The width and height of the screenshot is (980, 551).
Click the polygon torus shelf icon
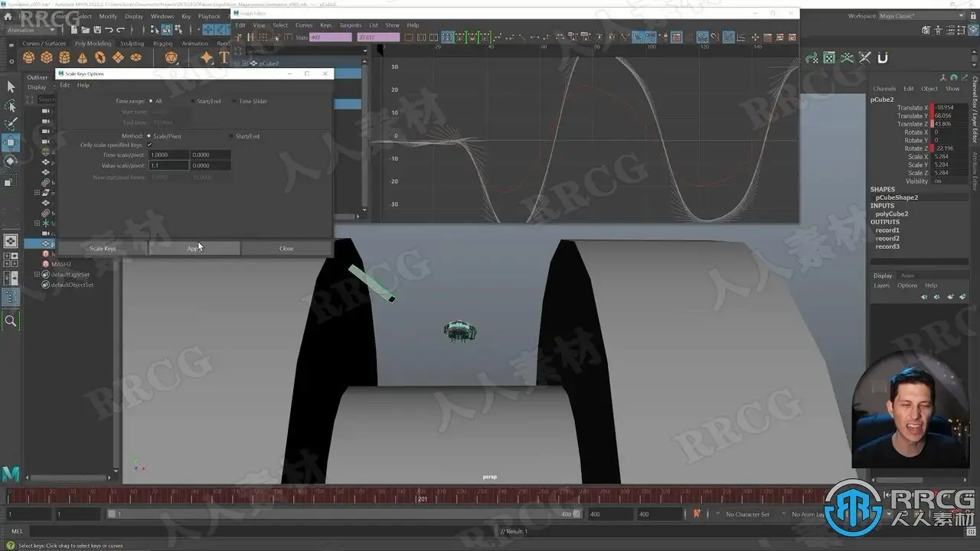(100, 57)
